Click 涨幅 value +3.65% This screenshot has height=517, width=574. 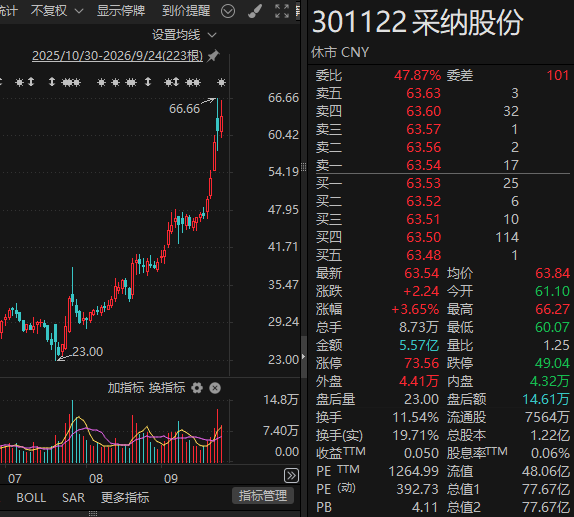415,309
